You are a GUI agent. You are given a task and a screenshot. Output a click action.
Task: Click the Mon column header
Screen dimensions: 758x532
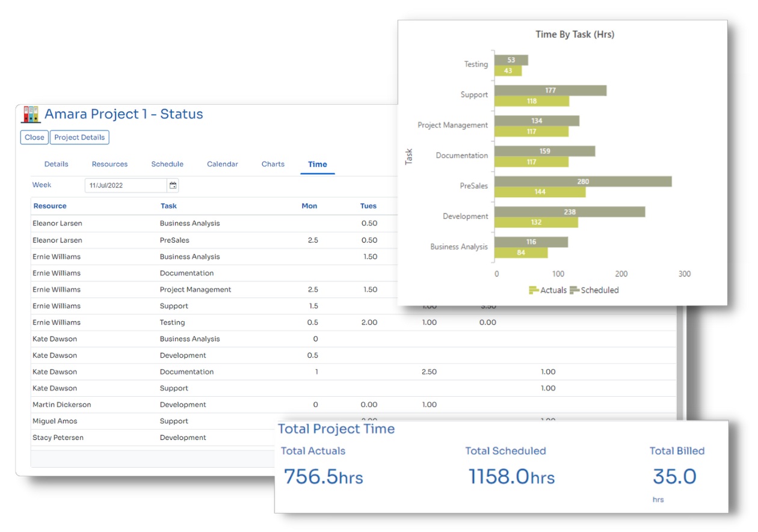309,206
